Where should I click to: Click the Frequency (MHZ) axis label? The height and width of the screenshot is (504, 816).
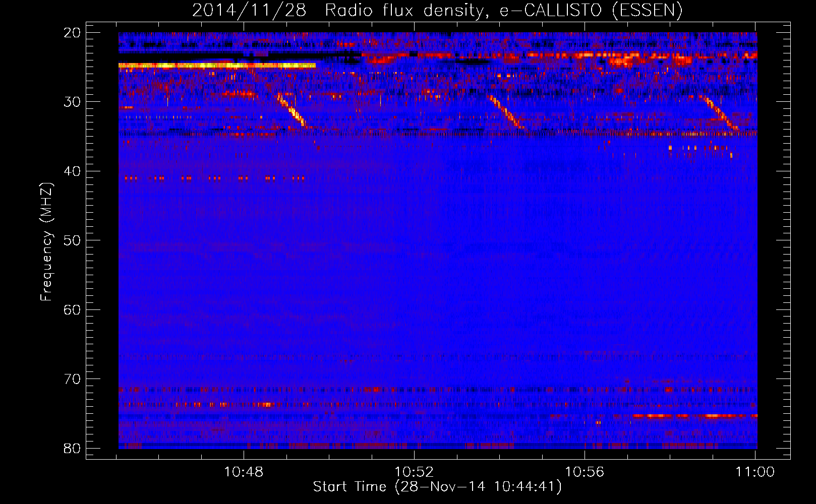(46, 242)
